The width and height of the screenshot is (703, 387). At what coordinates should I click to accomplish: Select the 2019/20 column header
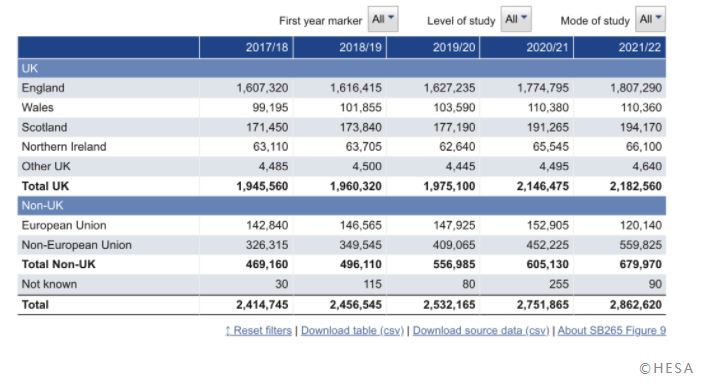tap(433, 48)
